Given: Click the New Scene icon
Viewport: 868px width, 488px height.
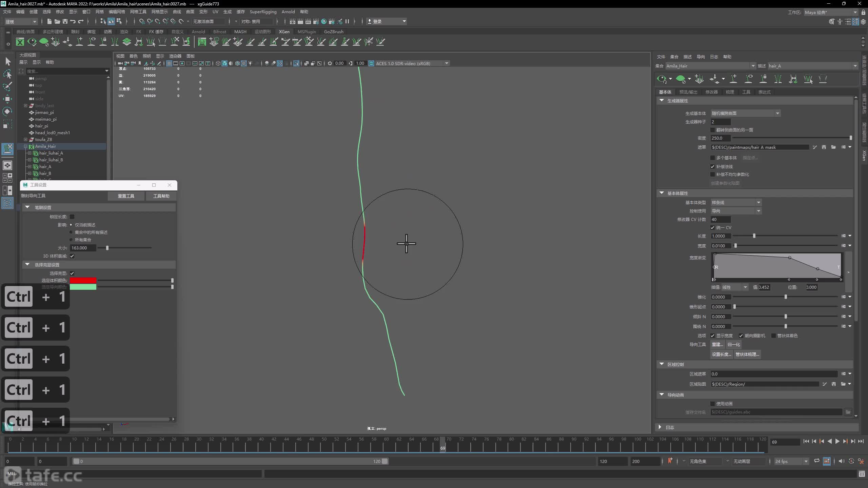Looking at the screenshot, I should pyautogui.click(x=50, y=21).
